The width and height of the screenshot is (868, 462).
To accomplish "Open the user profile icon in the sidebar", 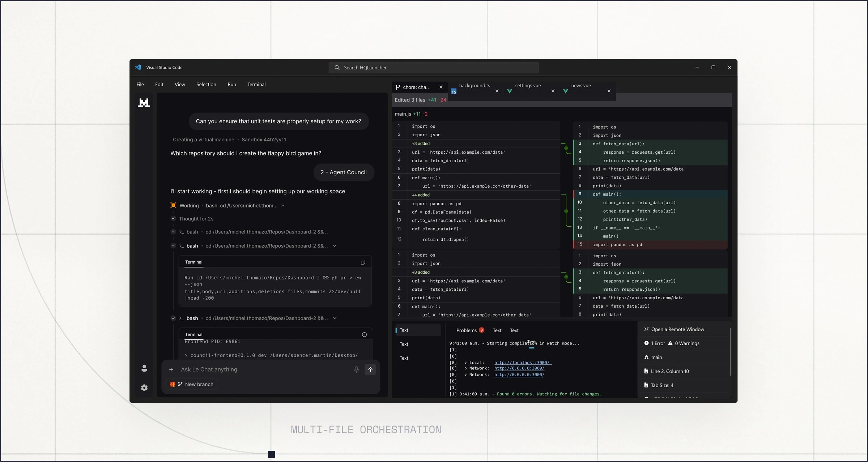I will click(144, 368).
